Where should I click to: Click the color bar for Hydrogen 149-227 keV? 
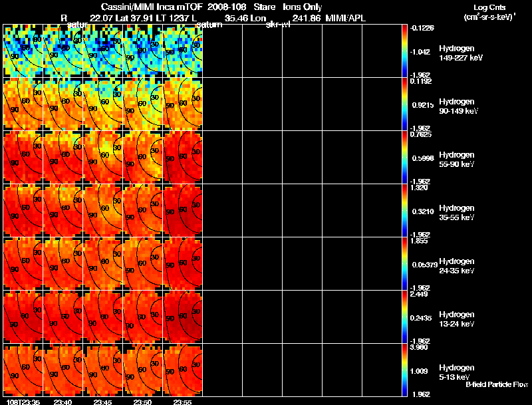pos(404,51)
